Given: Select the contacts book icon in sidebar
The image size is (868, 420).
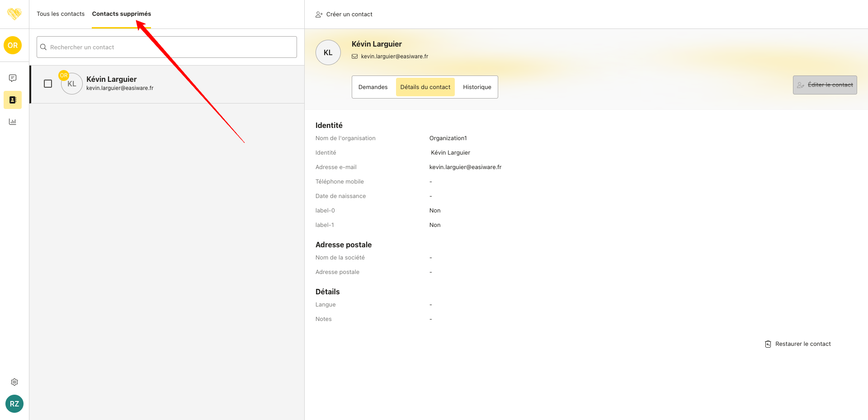Looking at the screenshot, I should tap(13, 100).
